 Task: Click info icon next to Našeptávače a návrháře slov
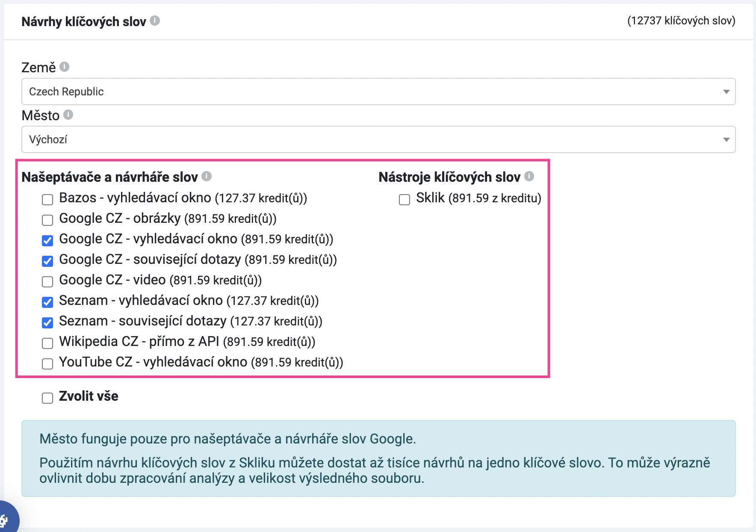[207, 176]
